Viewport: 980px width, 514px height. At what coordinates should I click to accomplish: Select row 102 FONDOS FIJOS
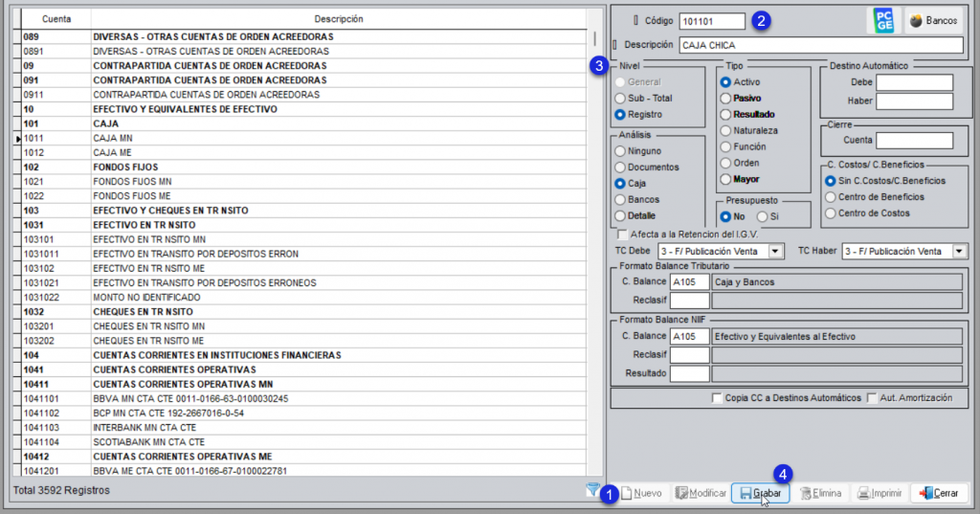(x=304, y=167)
